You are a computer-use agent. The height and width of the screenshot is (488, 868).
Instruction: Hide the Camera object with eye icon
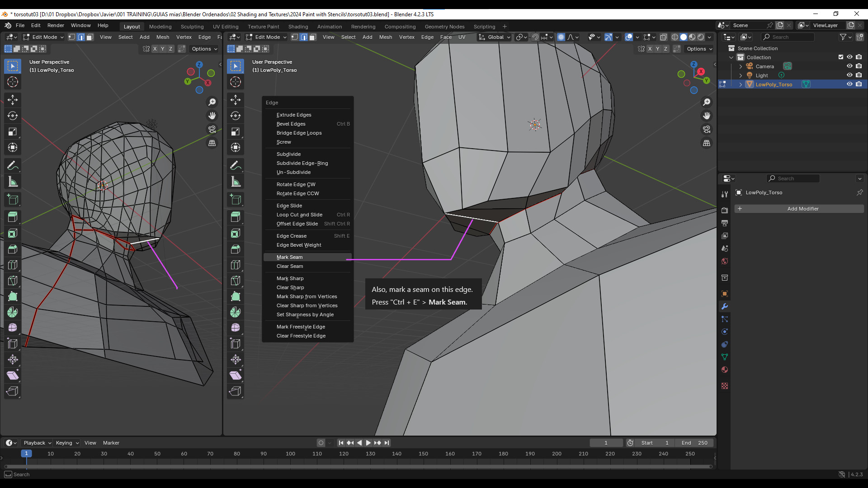coord(849,66)
